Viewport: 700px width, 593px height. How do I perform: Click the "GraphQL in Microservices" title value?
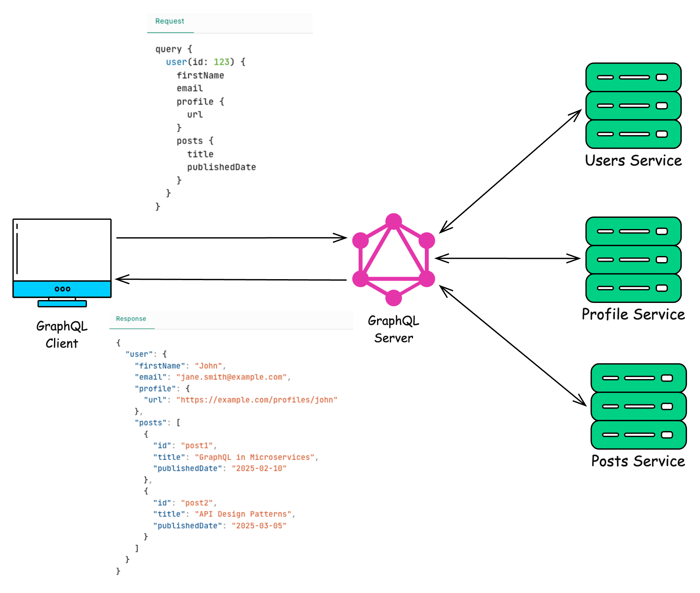pyautogui.click(x=254, y=457)
